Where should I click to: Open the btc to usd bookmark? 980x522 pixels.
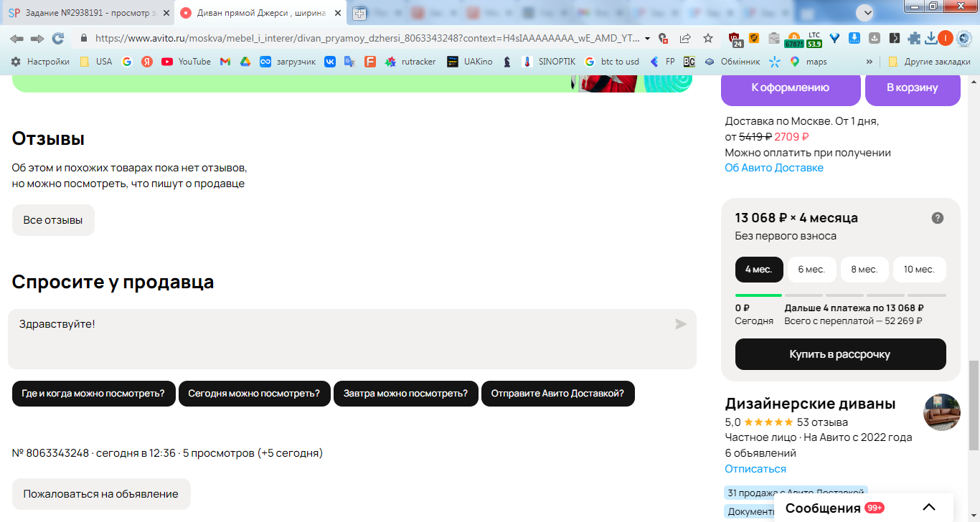click(612, 62)
